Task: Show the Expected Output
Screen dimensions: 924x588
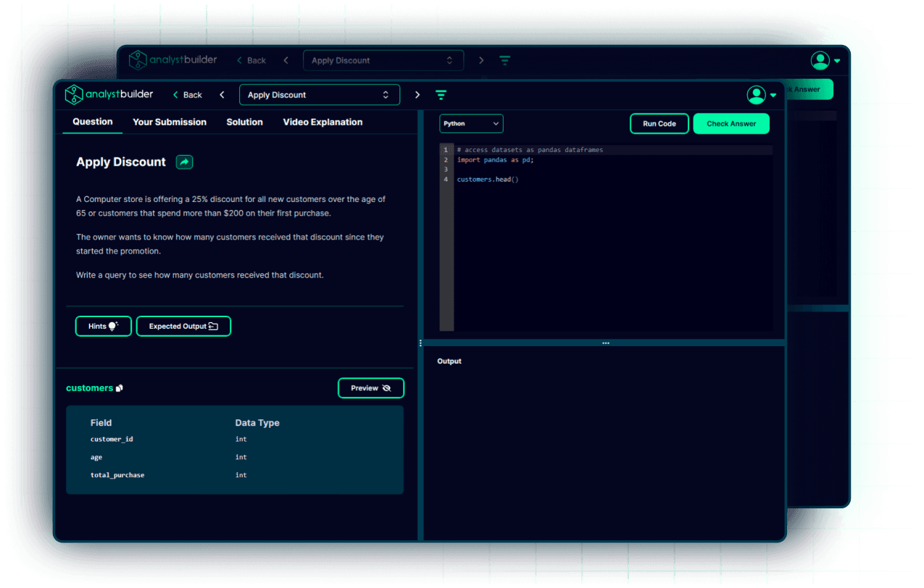Action: point(183,327)
